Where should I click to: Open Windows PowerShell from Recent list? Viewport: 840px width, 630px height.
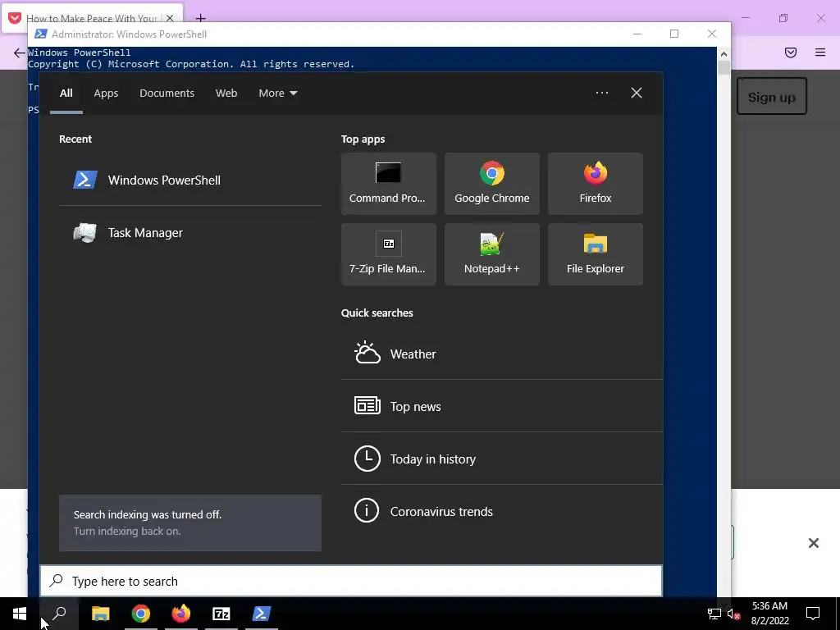189,180
